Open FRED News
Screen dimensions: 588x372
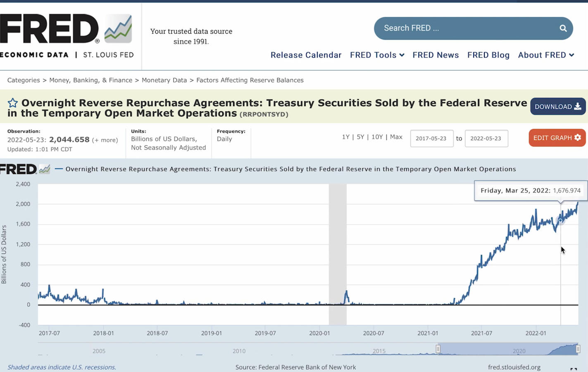point(436,55)
